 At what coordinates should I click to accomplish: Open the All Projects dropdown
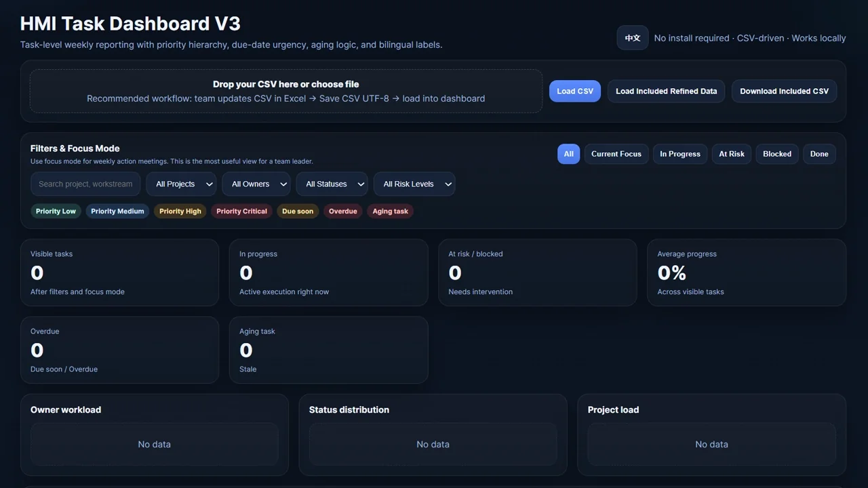point(181,184)
